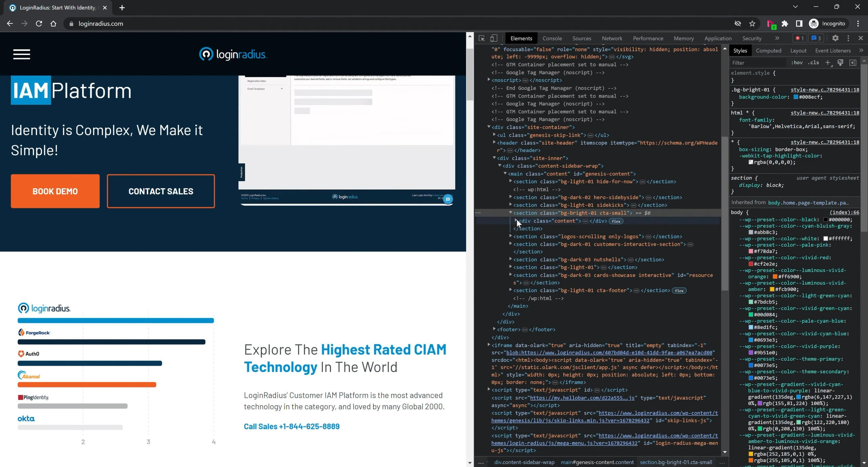Switch to the Network tab
This screenshot has width=868, height=467.
pos(612,38)
